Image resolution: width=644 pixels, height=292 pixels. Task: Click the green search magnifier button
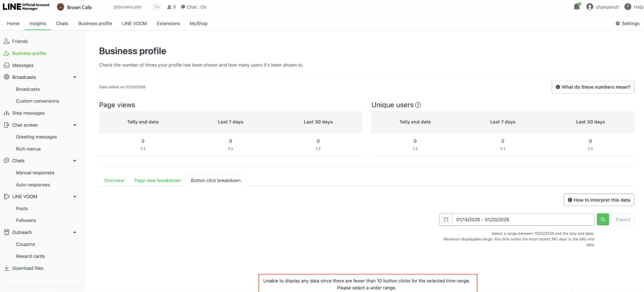603,219
